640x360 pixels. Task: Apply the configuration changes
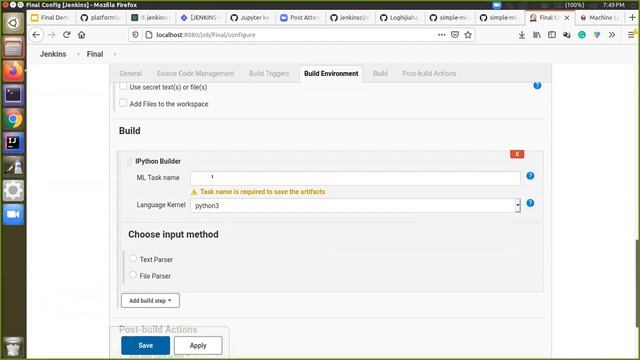[198, 345]
